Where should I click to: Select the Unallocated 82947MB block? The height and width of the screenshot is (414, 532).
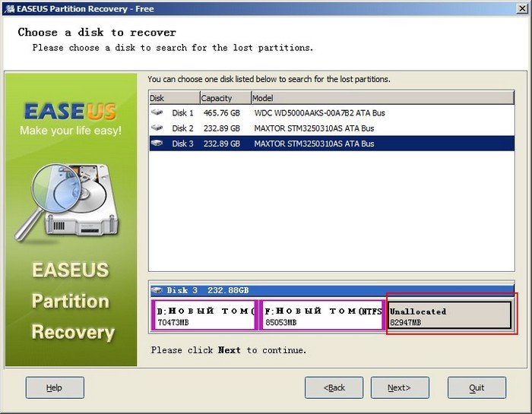tap(449, 315)
